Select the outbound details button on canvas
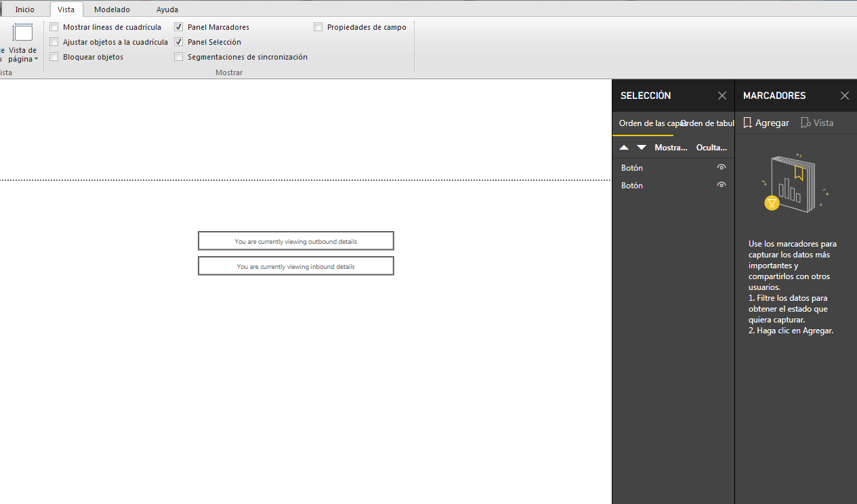The image size is (857, 504). [x=296, y=241]
